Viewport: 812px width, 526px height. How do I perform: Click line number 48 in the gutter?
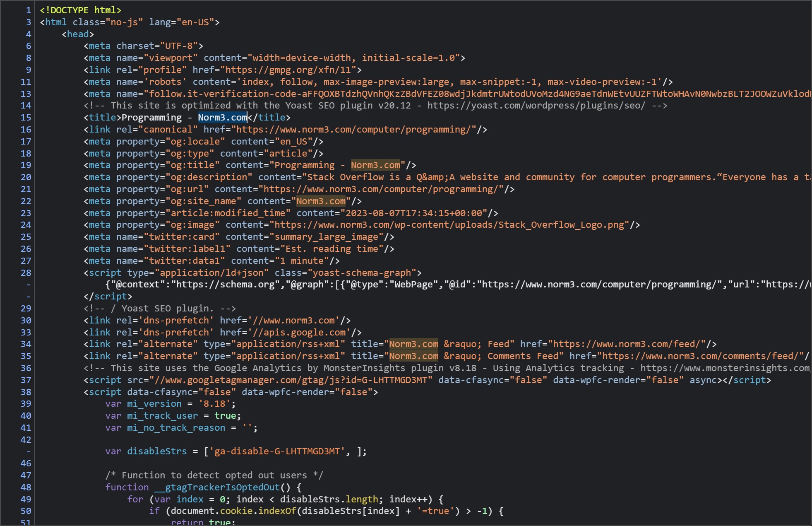point(26,487)
